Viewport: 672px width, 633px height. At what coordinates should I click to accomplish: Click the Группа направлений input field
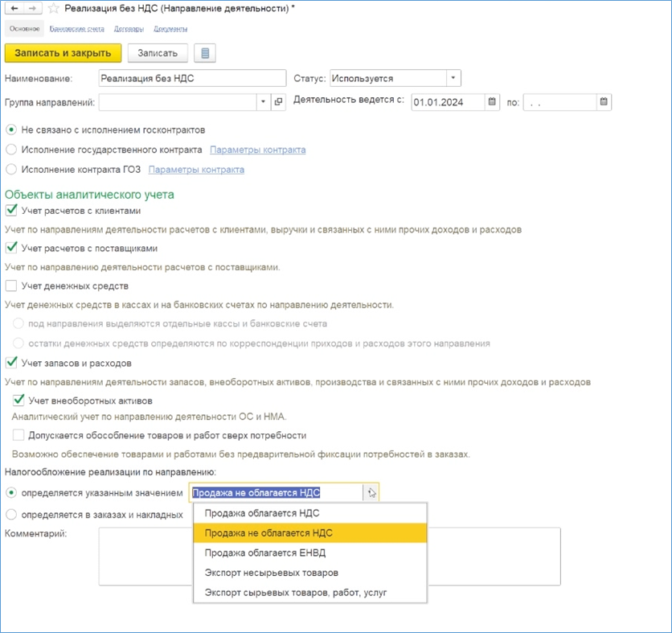tap(178, 102)
